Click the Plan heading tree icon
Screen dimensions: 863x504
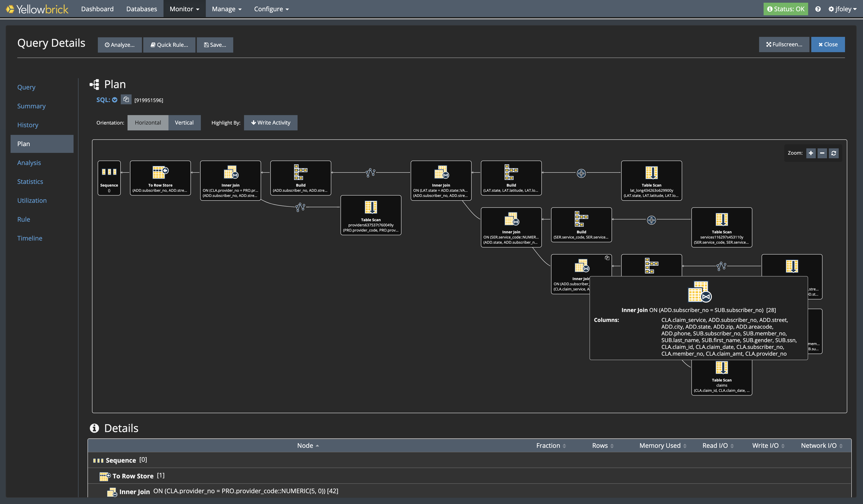(94, 84)
